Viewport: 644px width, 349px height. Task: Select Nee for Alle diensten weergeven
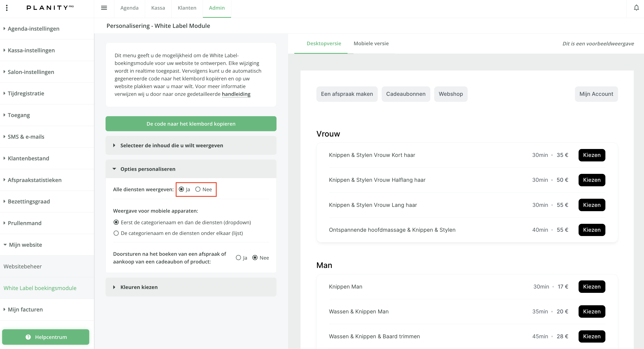[x=198, y=189]
